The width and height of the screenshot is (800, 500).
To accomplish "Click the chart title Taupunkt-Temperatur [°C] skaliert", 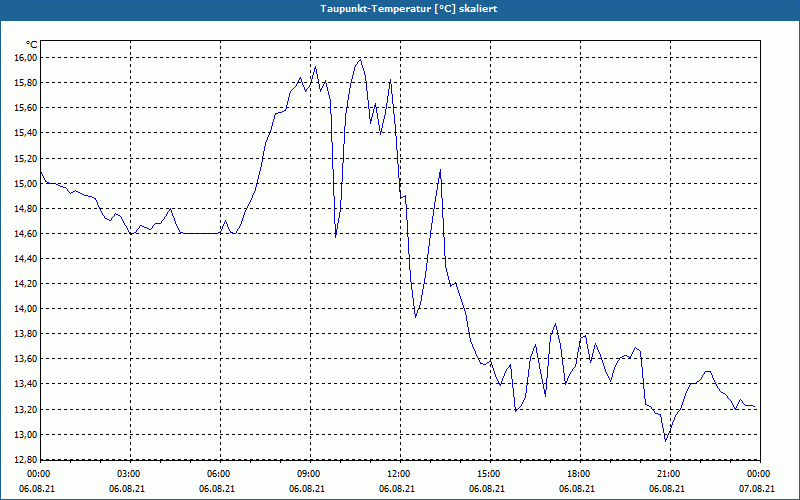I will coord(409,9).
